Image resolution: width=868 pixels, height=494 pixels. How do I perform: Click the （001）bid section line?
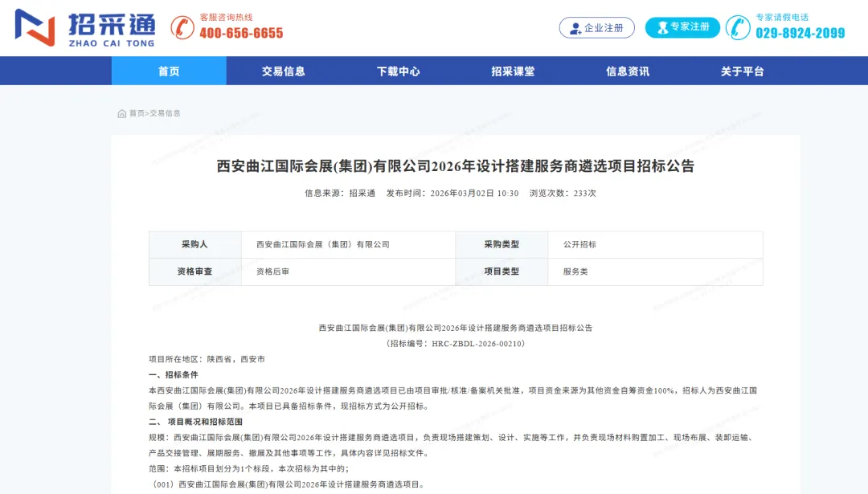tap(289, 484)
